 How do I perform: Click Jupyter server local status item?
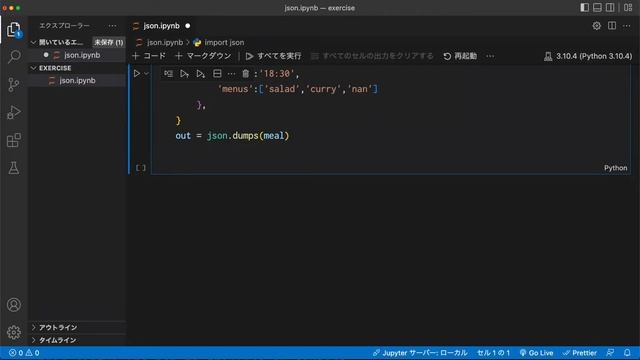tap(420, 353)
